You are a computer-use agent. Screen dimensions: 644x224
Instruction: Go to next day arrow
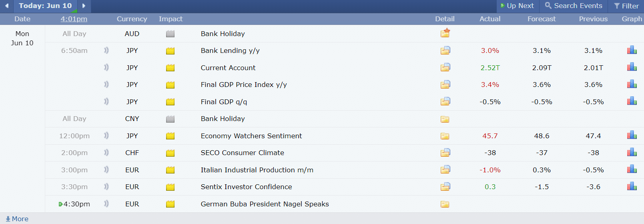pyautogui.click(x=84, y=6)
